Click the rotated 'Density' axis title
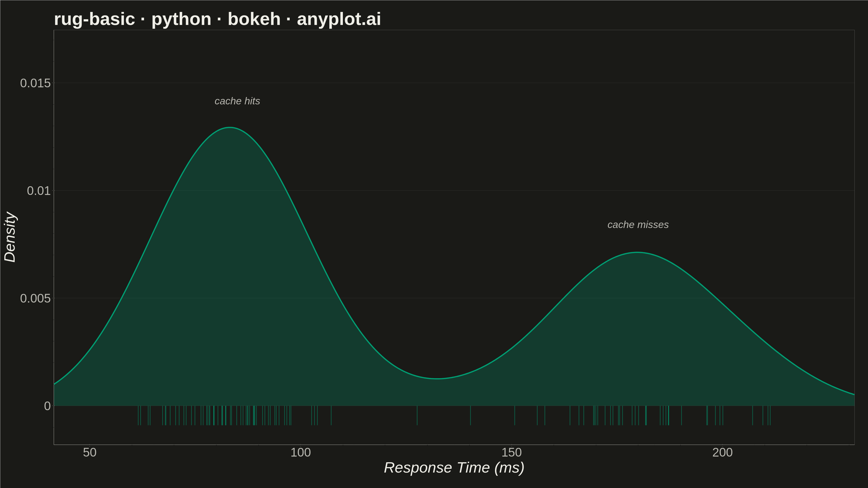The height and width of the screenshot is (488, 868). [x=10, y=237]
